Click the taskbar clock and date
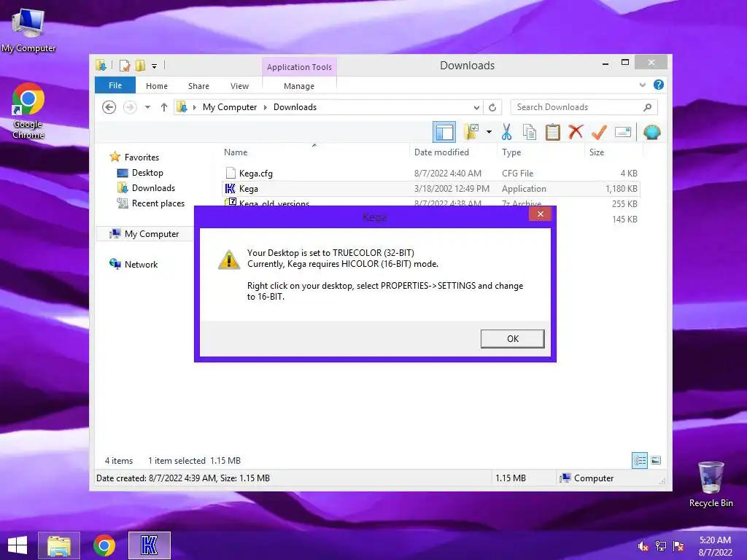 pyautogui.click(x=715, y=545)
